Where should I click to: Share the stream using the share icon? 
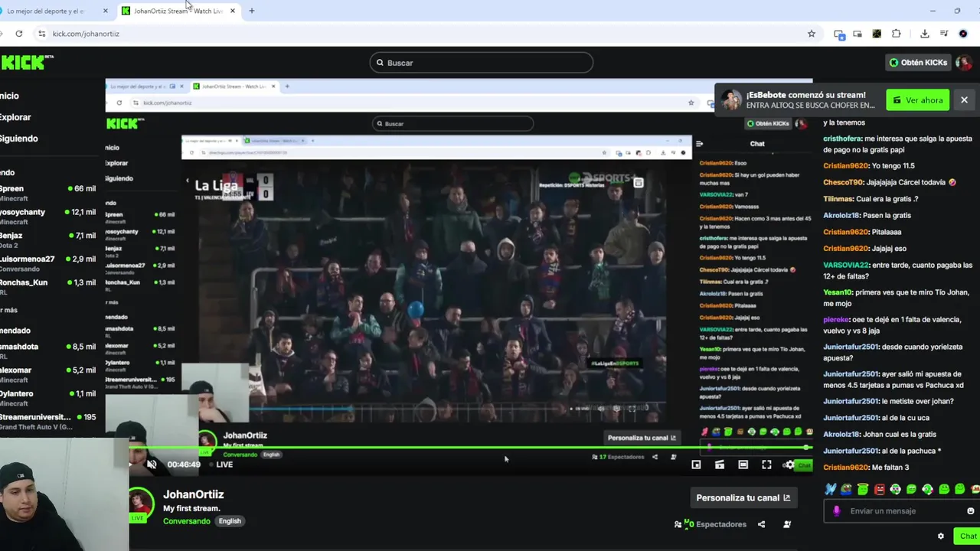point(761,524)
